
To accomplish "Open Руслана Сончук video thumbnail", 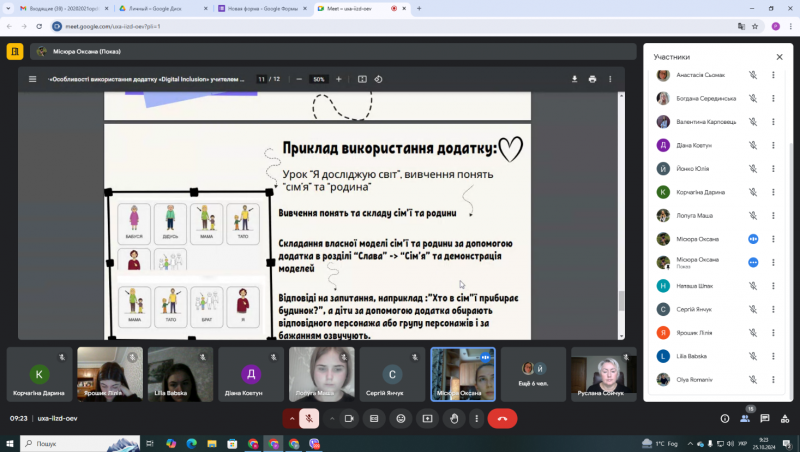I will (604, 374).
